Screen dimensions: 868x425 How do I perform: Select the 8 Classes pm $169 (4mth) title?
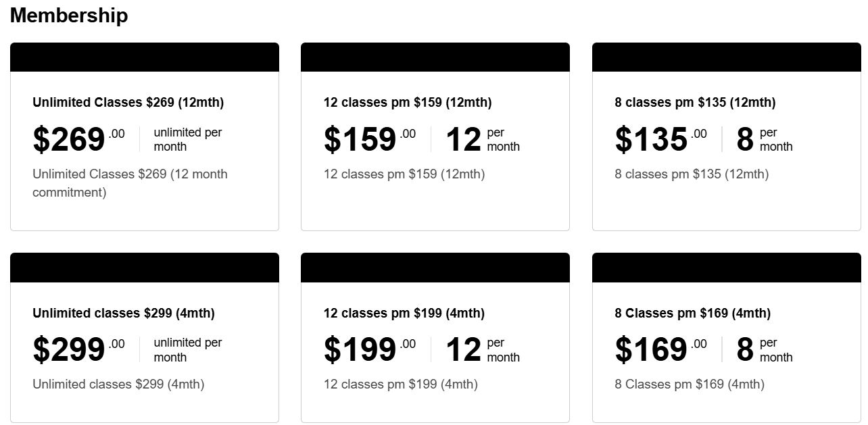[x=693, y=314]
